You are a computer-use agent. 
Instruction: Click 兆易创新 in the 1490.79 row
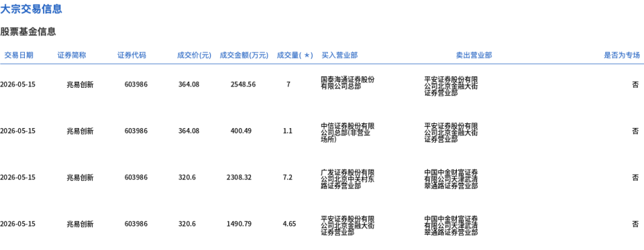click(80, 224)
